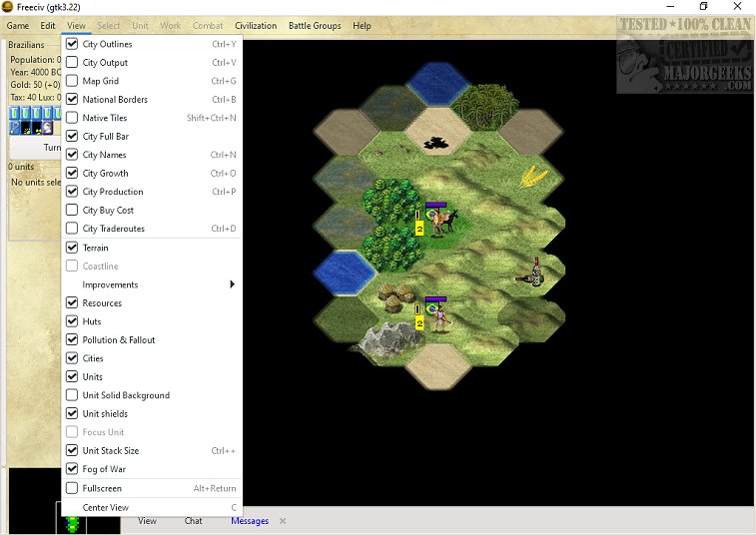Screen dimensions: 756x535
Task: Disable City Production display
Action: coord(72,192)
